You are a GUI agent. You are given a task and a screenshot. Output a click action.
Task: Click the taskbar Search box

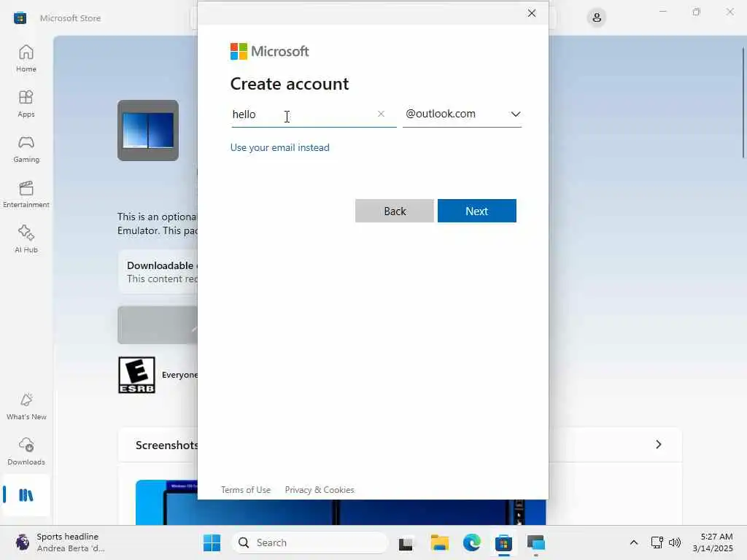309,542
